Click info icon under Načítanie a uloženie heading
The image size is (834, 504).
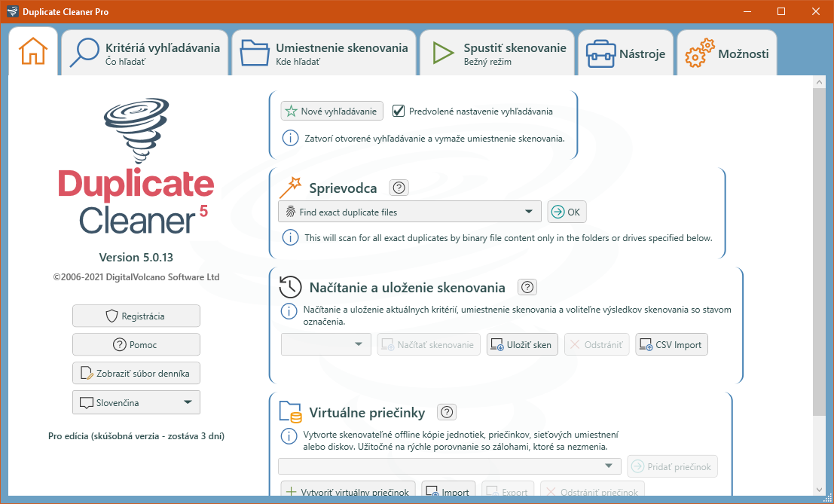click(x=289, y=311)
